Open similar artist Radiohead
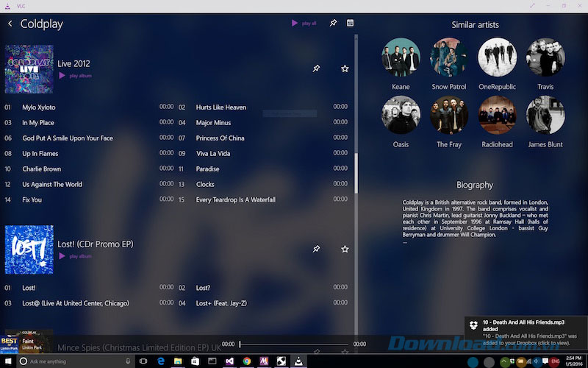The height and width of the screenshot is (368, 588). [497, 115]
